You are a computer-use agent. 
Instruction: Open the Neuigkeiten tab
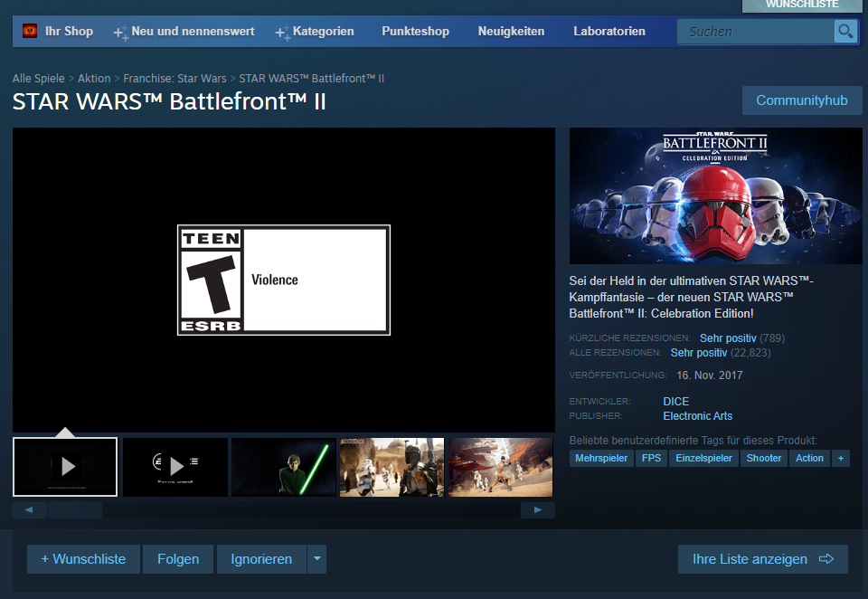[x=511, y=32]
